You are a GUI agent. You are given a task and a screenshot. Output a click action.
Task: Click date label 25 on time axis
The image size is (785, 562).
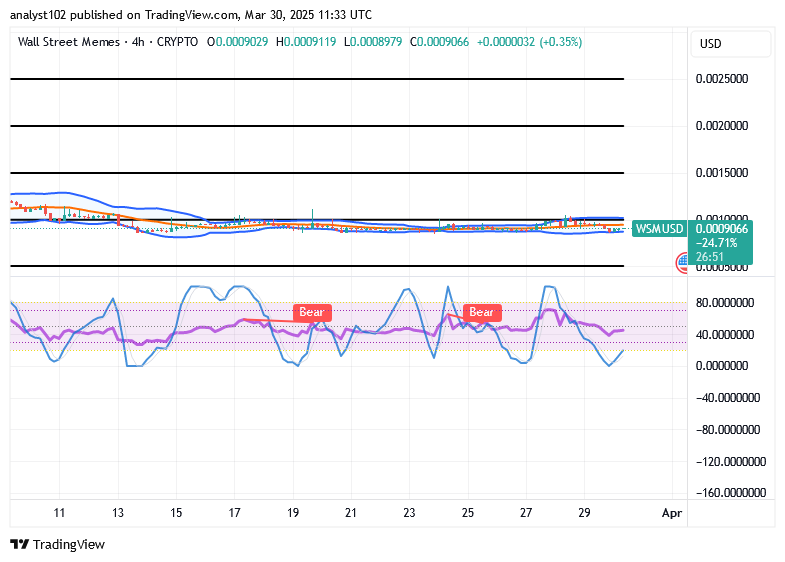click(x=468, y=513)
